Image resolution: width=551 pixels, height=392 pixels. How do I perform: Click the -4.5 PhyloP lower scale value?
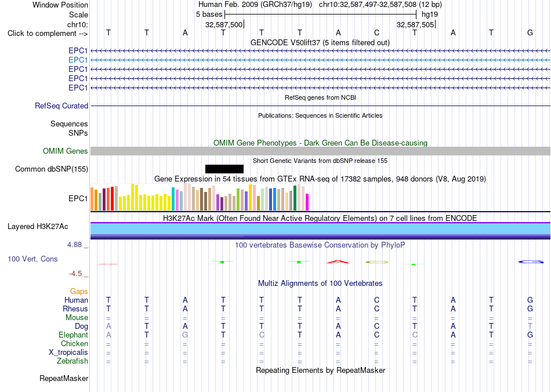(75, 274)
